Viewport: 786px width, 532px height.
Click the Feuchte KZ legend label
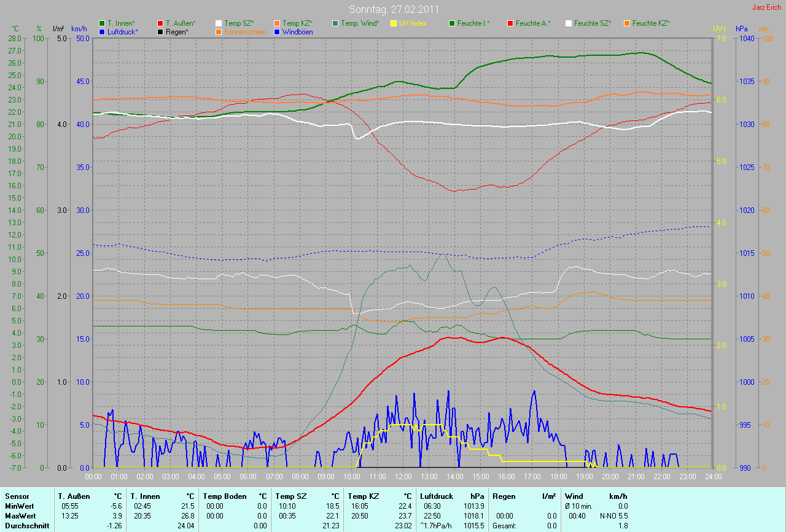(651, 23)
